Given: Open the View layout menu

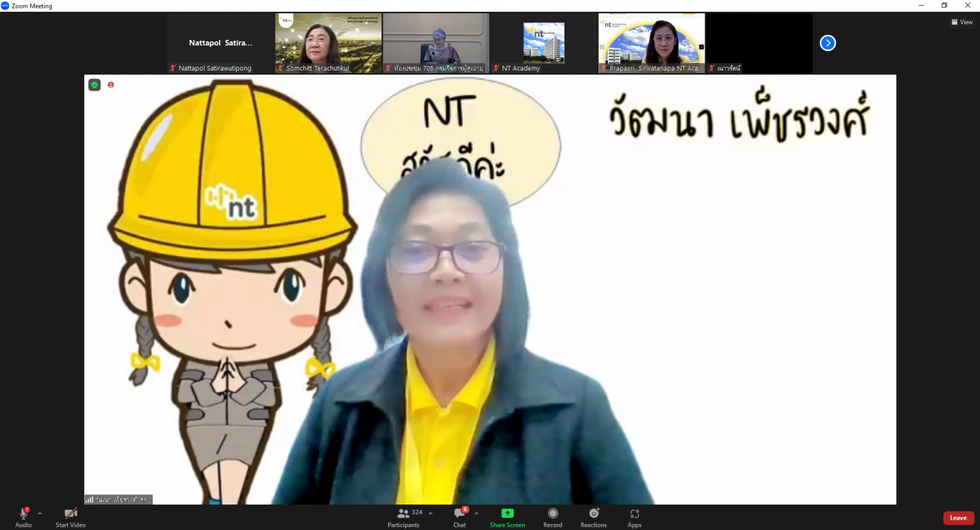Looking at the screenshot, I should click(962, 22).
